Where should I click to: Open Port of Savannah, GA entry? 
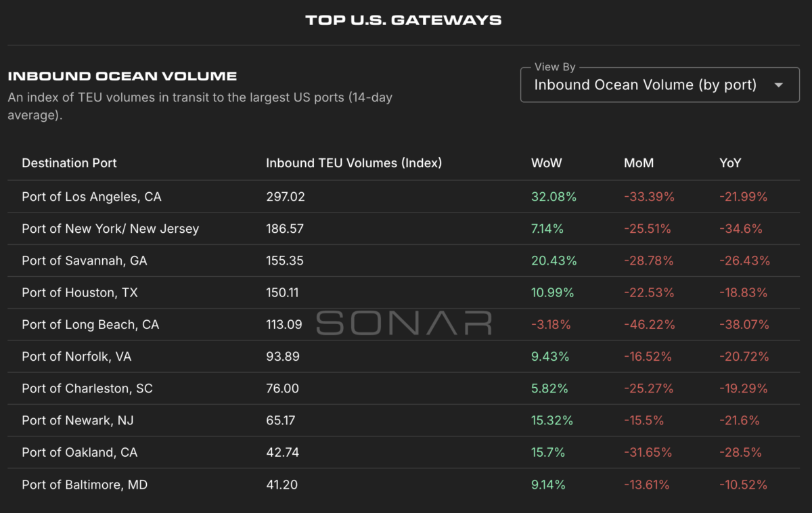click(84, 261)
